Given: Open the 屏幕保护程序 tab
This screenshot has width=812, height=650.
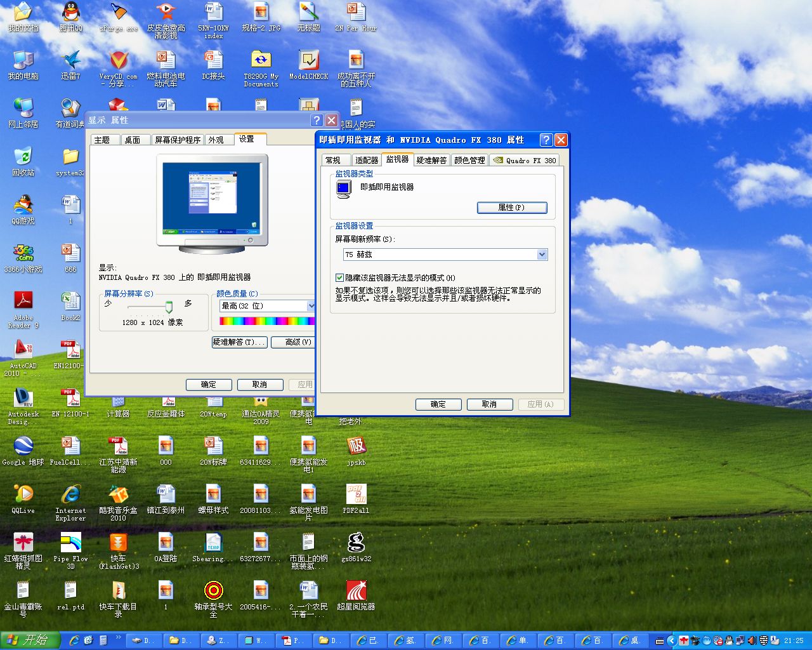Looking at the screenshot, I should pyautogui.click(x=178, y=140).
